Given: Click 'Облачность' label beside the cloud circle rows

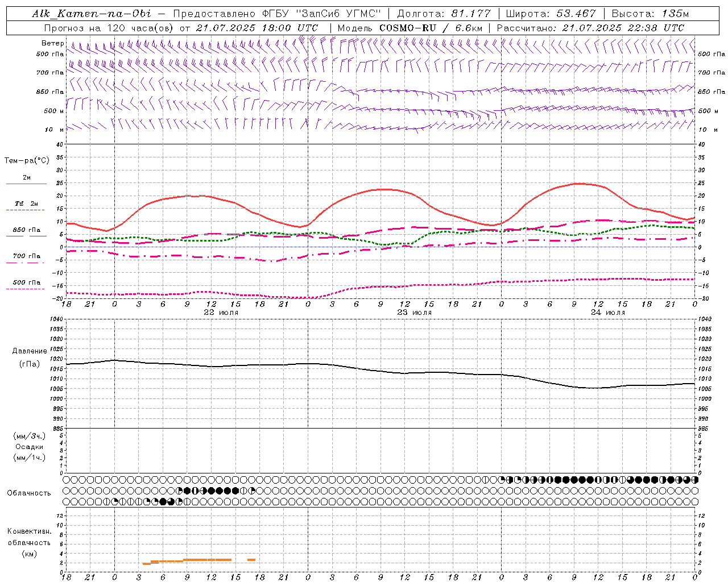Looking at the screenshot, I should (x=28, y=493).
